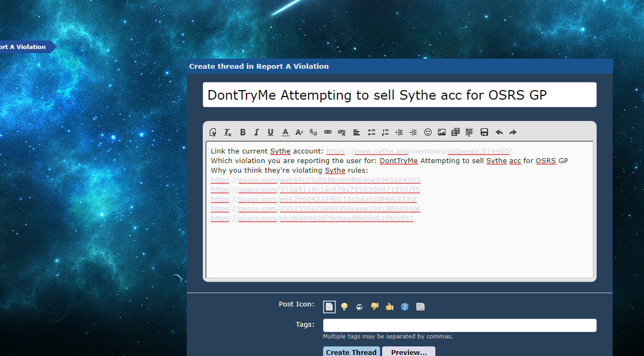644x356 pixels.
Task: Click the redo arrow
Action: (x=513, y=132)
